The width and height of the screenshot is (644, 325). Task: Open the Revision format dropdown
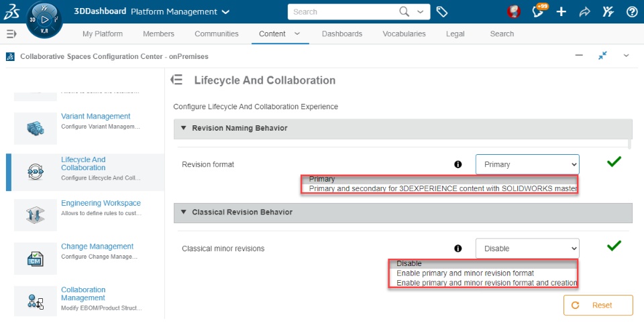pos(527,164)
